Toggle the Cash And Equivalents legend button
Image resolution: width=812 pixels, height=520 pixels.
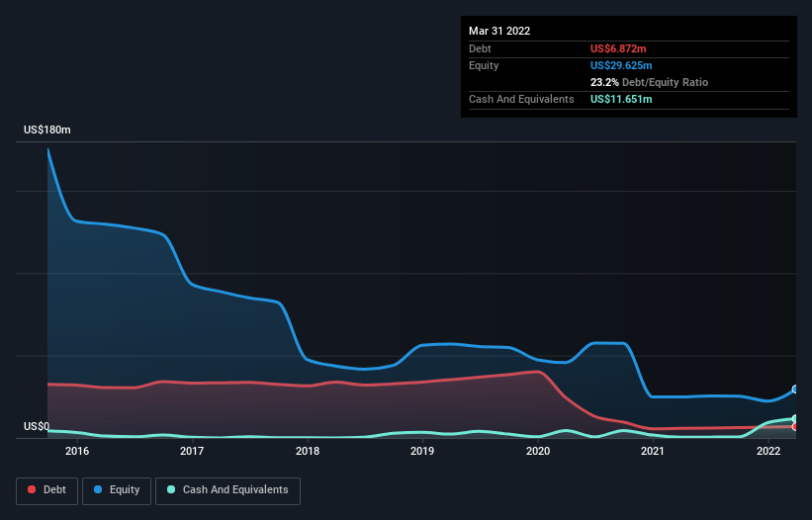coord(227,490)
